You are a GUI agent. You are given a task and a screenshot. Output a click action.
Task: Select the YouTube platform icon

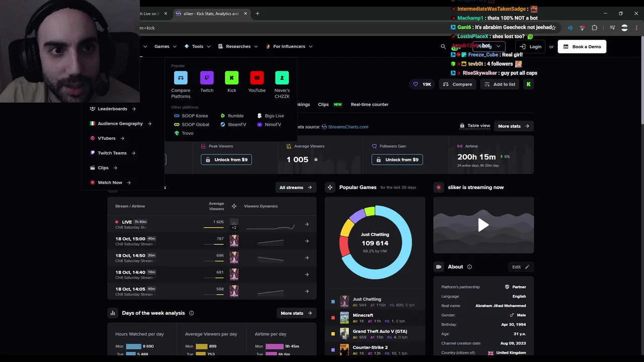[x=257, y=78]
